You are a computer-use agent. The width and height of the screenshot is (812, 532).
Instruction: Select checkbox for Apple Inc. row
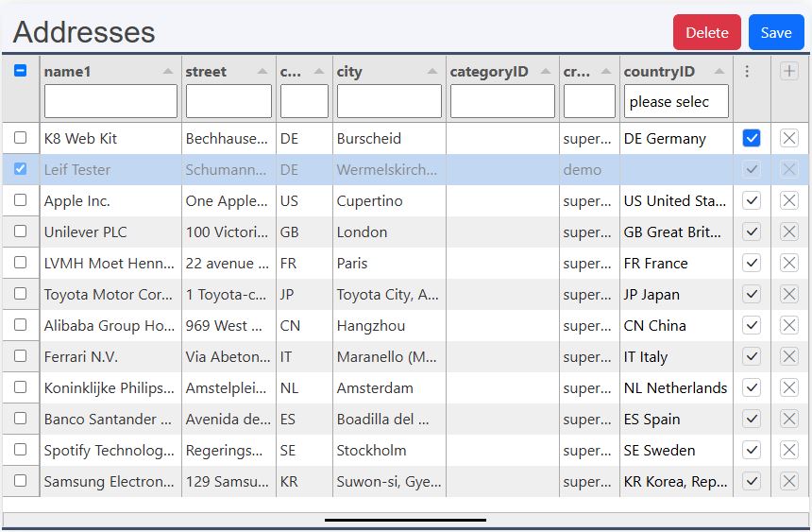20,199
